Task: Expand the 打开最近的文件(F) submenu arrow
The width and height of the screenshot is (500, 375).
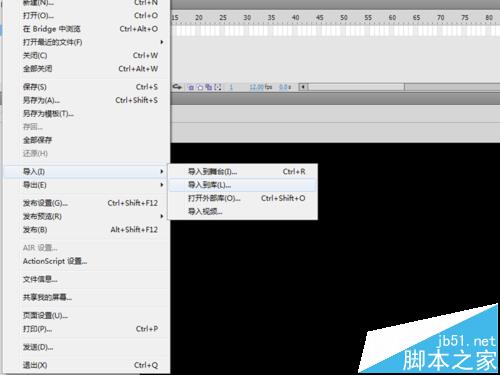Action: point(162,42)
